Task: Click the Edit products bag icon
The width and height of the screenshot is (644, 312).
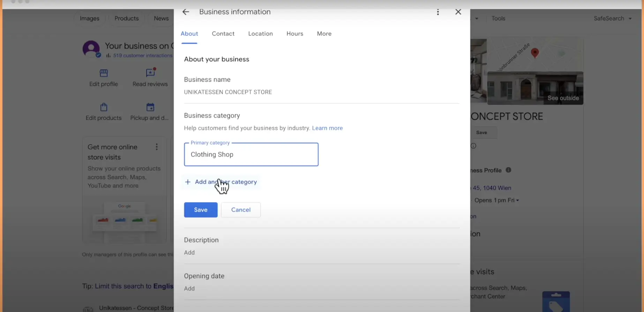Action: coord(104,107)
